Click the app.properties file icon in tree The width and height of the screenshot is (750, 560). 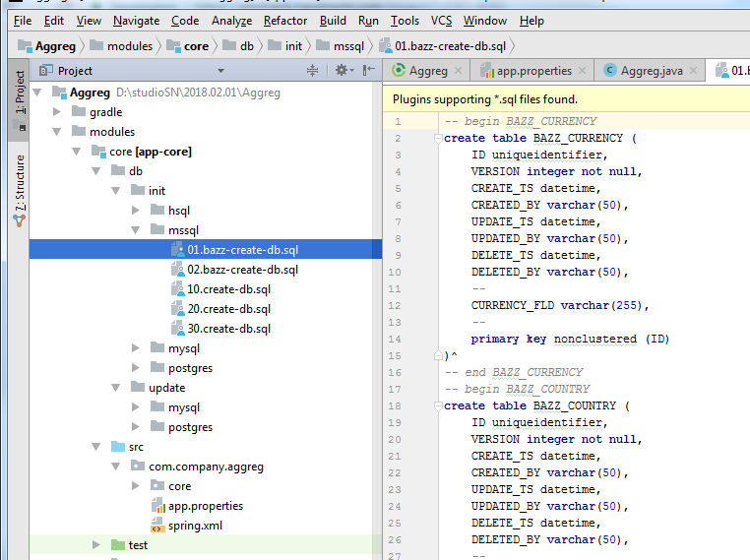click(157, 506)
